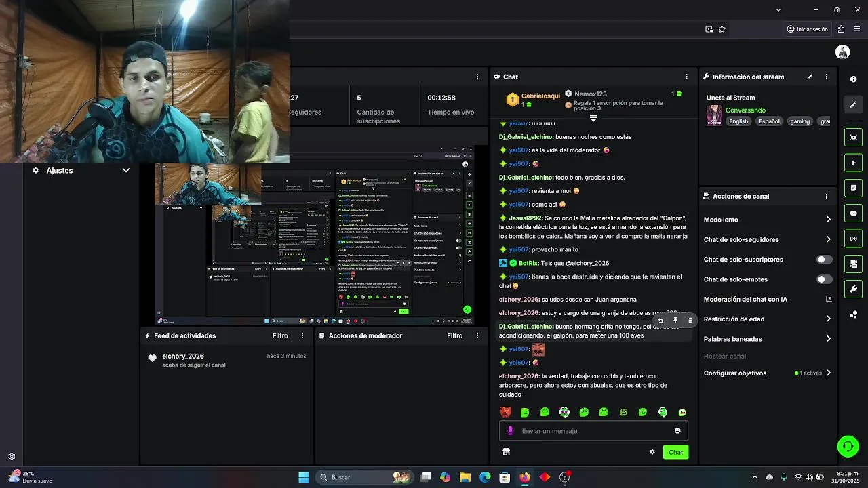Open Feed de actividades three-dot menu
Viewport: 868px width, 488px height.
(x=302, y=335)
